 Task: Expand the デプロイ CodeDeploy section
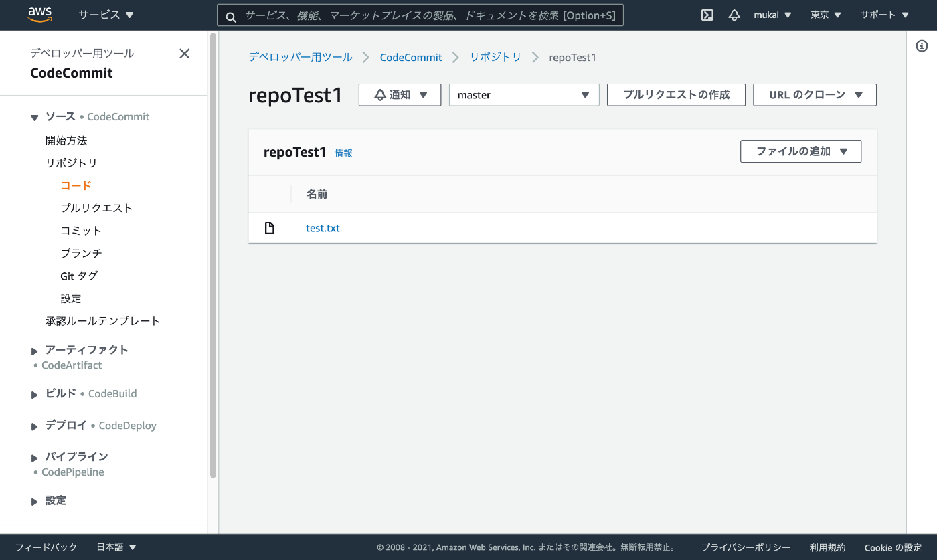pos(34,426)
